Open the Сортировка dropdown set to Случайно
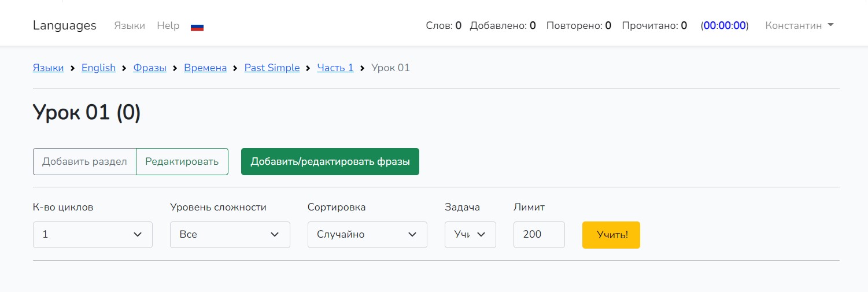Viewport: 868px width, 292px height. pos(367,235)
